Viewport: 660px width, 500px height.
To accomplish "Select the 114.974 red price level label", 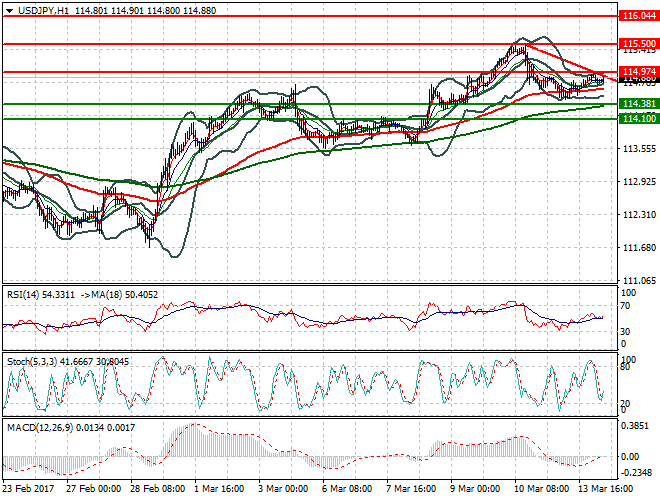I will click(639, 72).
